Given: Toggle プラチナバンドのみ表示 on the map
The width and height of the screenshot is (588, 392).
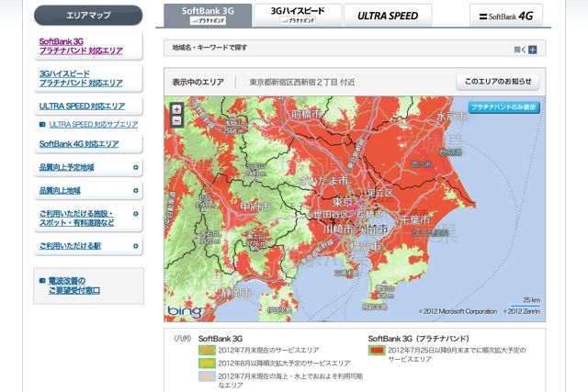Looking at the screenshot, I should click(503, 107).
